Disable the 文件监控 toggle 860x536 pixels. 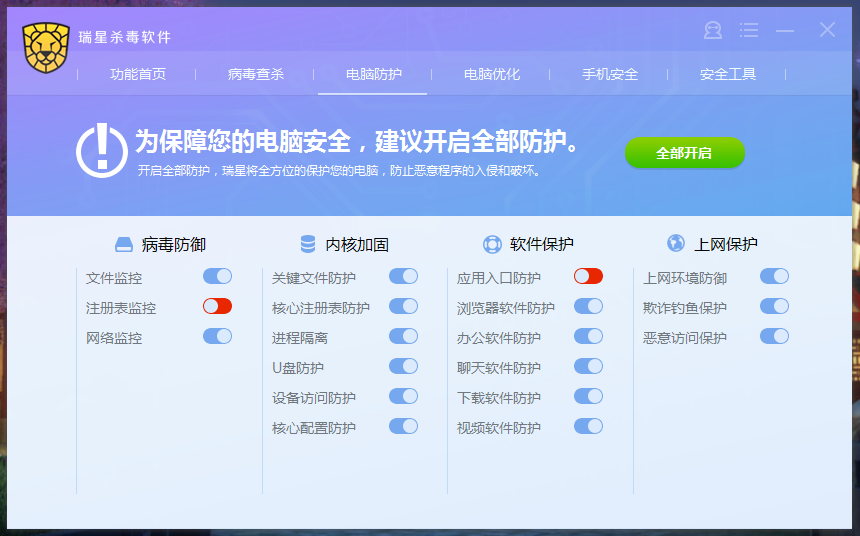218,276
